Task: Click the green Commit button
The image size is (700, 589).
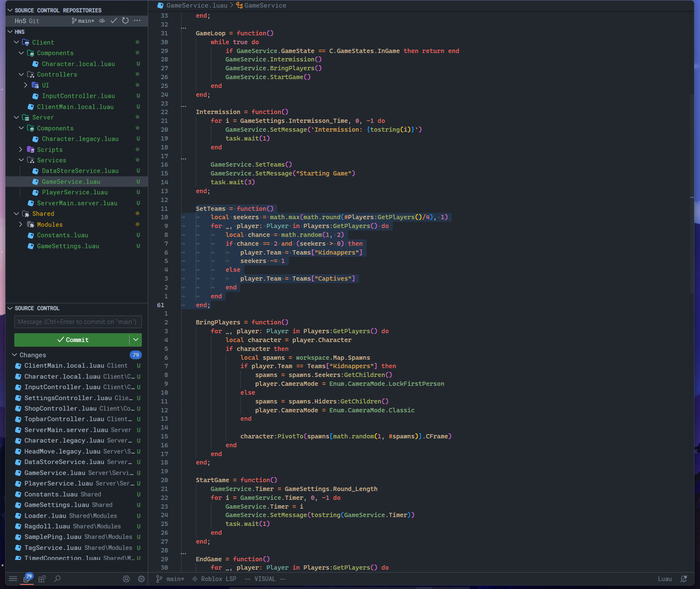Action: click(x=72, y=340)
